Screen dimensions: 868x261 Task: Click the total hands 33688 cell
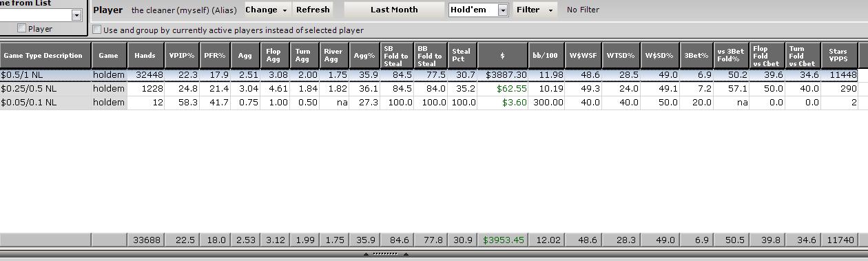[x=145, y=240]
